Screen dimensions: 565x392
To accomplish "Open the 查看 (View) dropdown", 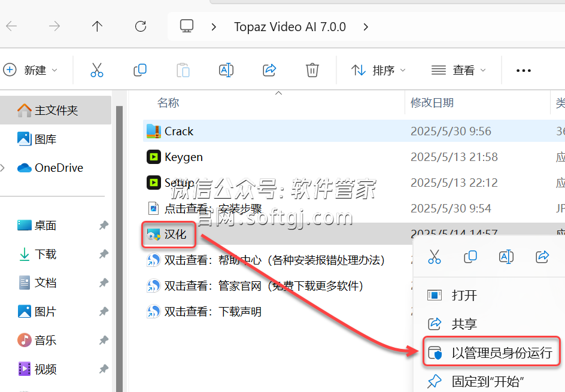I will [x=458, y=70].
